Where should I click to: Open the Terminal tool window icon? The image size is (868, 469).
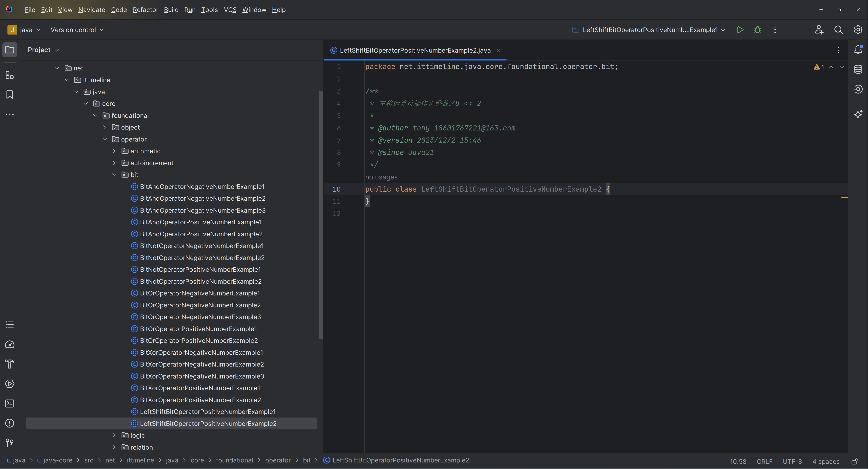[x=10, y=403]
